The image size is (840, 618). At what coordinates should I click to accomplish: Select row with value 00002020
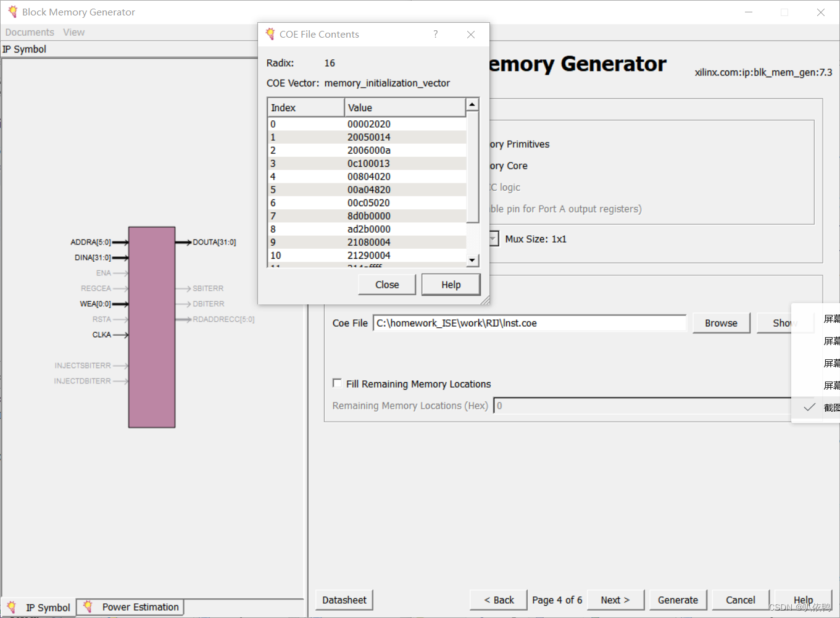coord(367,124)
